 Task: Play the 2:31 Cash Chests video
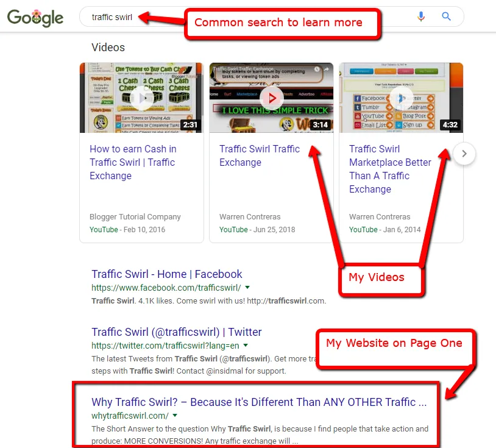(142, 98)
